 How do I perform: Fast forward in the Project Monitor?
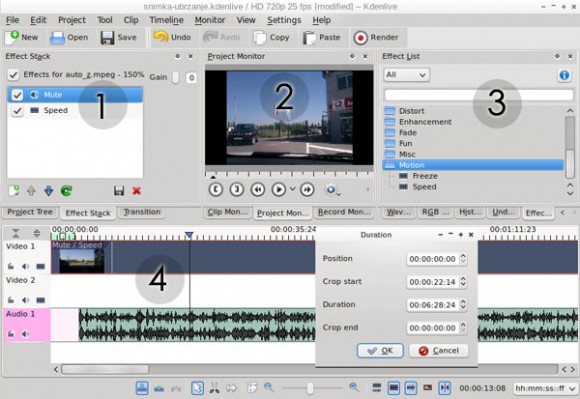307,189
